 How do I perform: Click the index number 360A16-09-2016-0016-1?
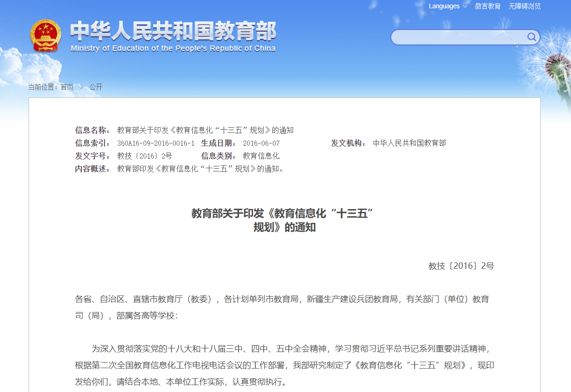(x=156, y=143)
